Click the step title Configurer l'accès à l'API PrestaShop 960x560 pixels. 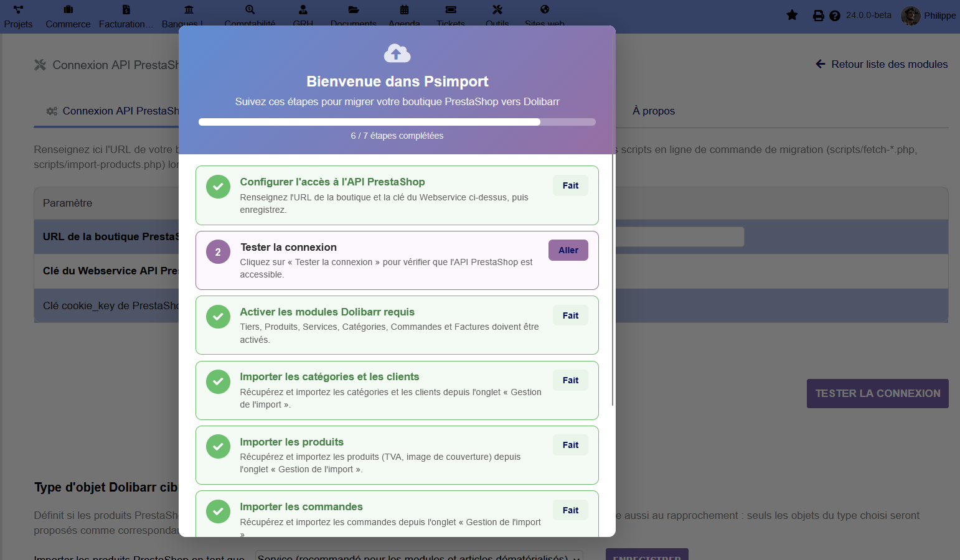[x=332, y=182]
